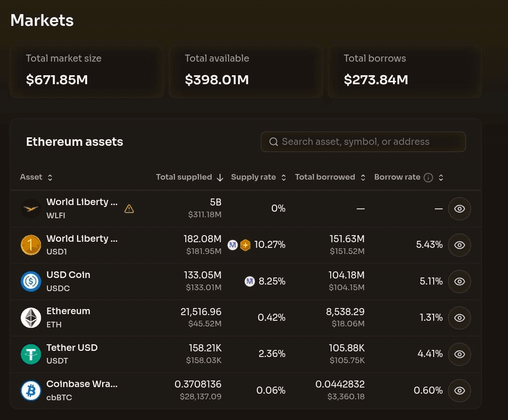The height and width of the screenshot is (420, 508).
Task: Click the Ethereum diamond token icon
Action: [x=31, y=317]
